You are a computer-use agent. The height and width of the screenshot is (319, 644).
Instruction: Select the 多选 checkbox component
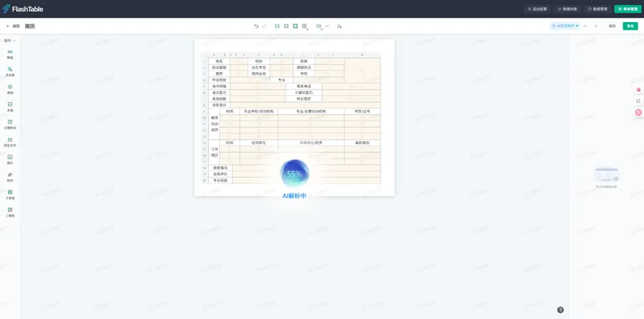click(x=10, y=107)
